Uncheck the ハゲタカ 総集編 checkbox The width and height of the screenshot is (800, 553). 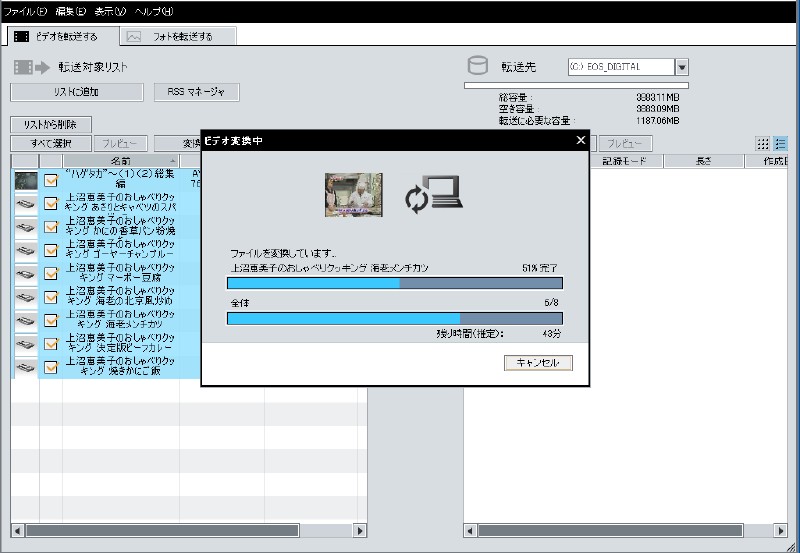(51, 181)
